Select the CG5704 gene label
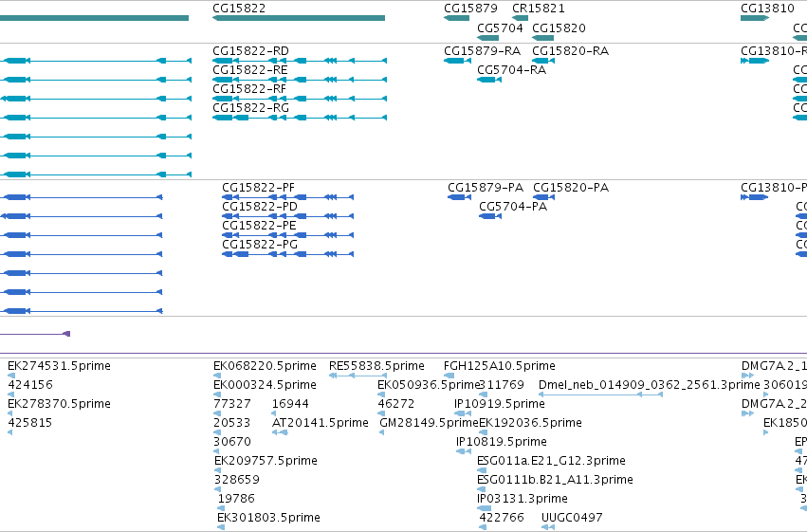This screenshot has width=807, height=532. pos(500,28)
